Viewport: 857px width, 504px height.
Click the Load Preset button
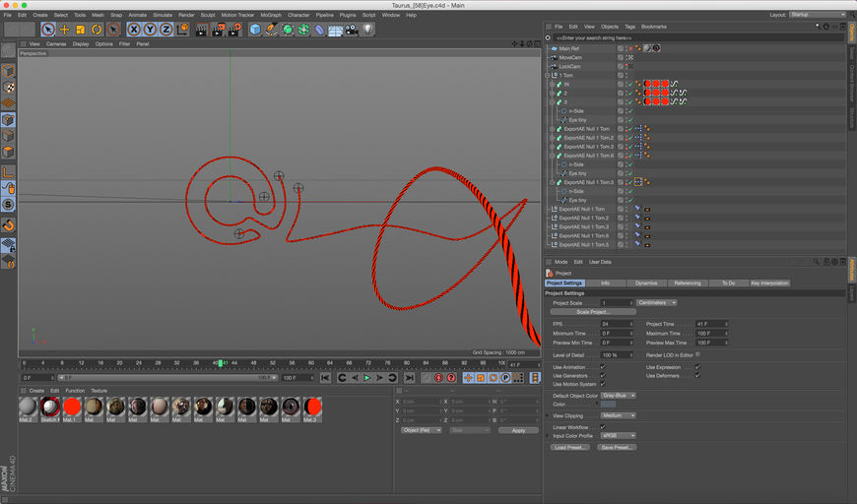tap(570, 447)
